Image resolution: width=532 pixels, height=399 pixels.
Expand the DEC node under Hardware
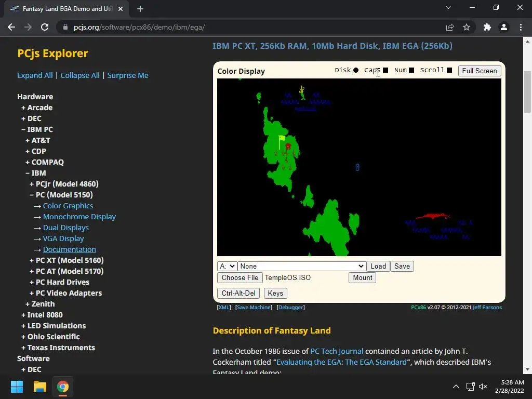(x=31, y=118)
